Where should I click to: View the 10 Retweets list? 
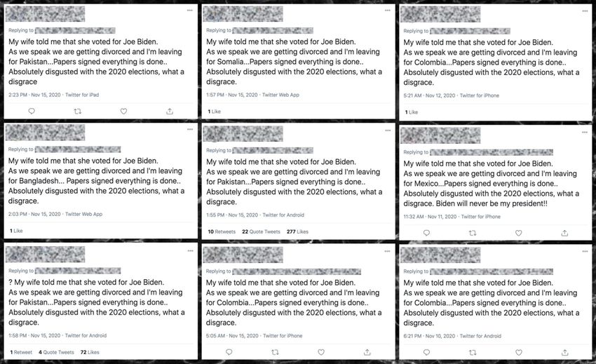click(222, 231)
